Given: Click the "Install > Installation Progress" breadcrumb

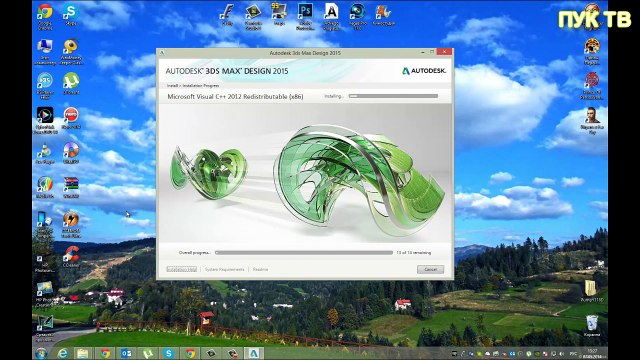Looking at the screenshot, I should pos(193,86).
